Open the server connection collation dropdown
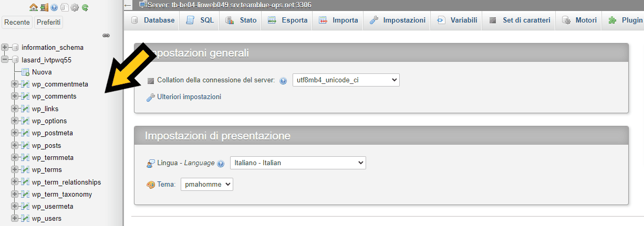 tap(346, 80)
